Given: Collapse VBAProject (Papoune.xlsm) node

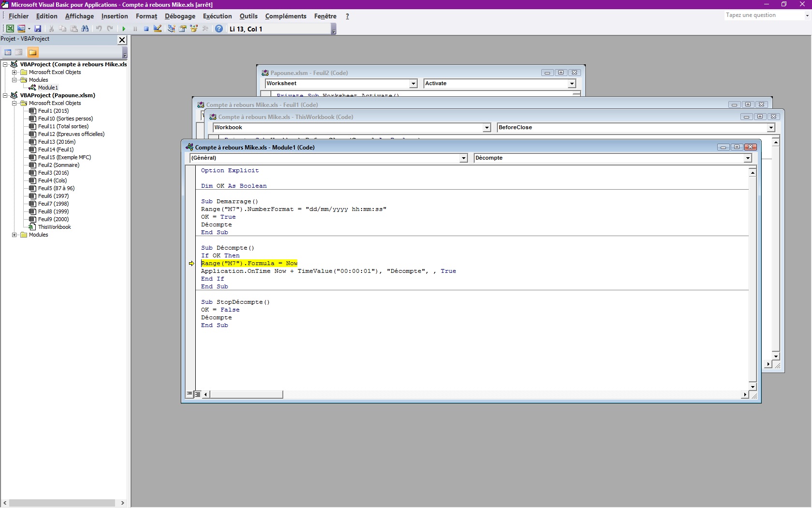Looking at the screenshot, I should coord(5,95).
